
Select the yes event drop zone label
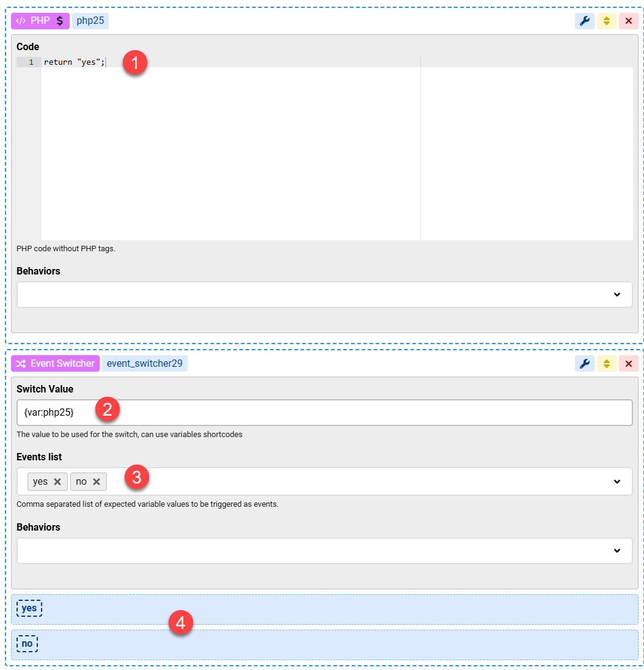pos(29,608)
